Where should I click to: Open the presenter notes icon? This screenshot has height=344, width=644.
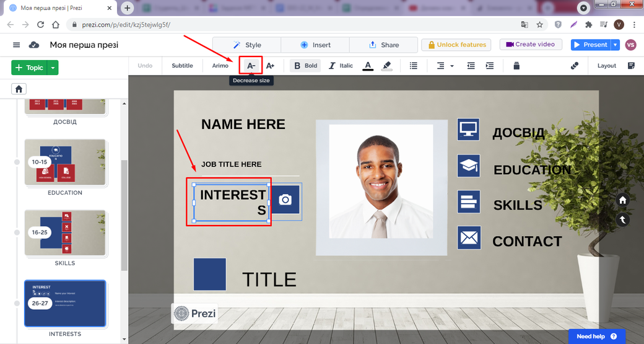[x=631, y=65]
